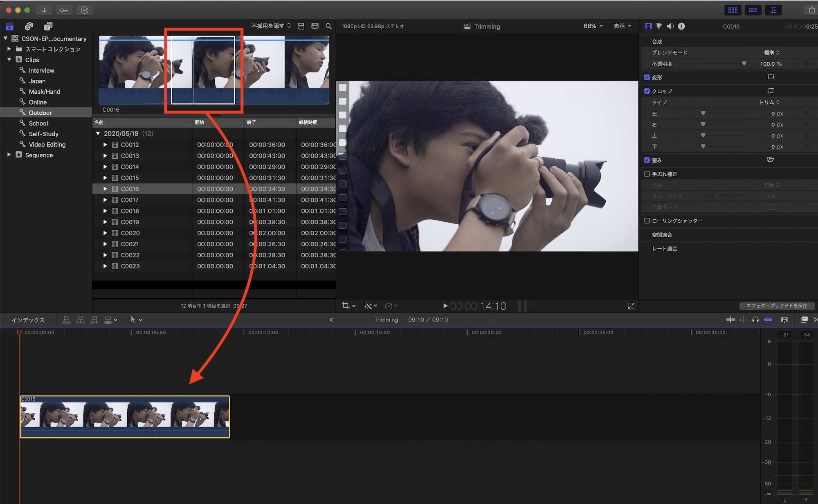The height and width of the screenshot is (504, 818).
Task: Click the browser search magnifier icon
Action: [x=328, y=26]
